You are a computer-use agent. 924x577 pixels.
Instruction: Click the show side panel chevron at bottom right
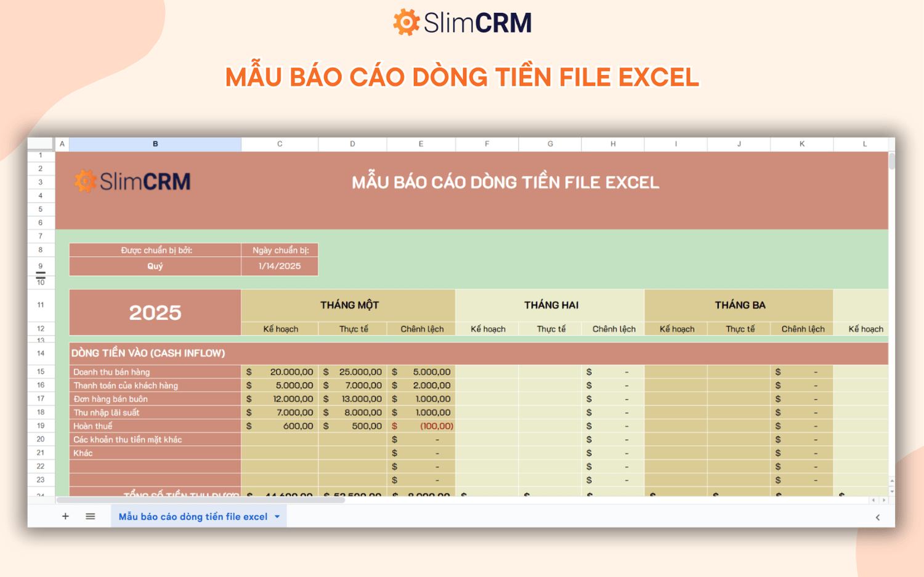coord(877,518)
